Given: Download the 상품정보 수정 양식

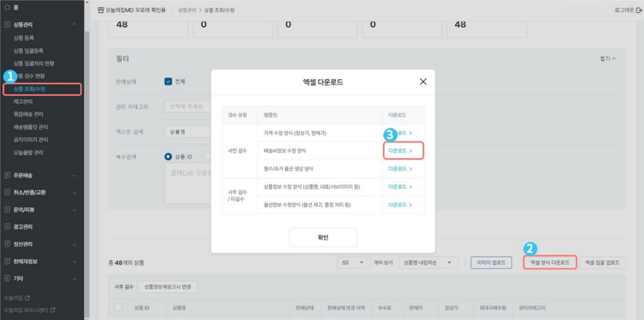Looking at the screenshot, I should click(400, 186).
